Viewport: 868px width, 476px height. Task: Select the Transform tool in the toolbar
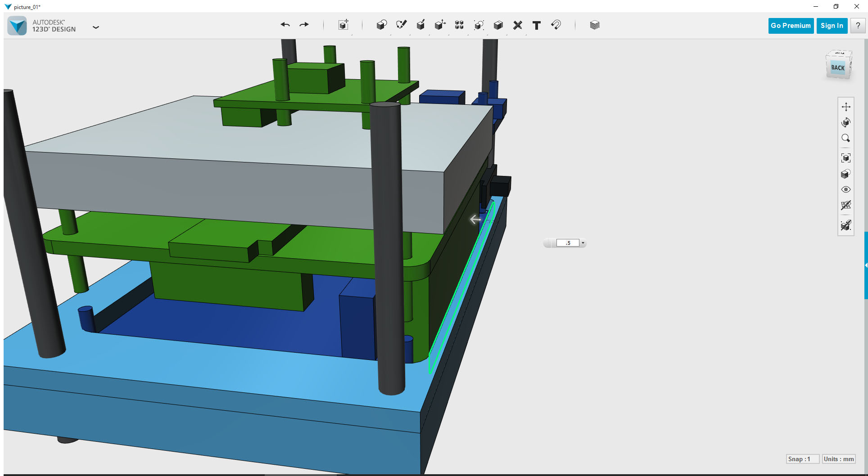344,26
